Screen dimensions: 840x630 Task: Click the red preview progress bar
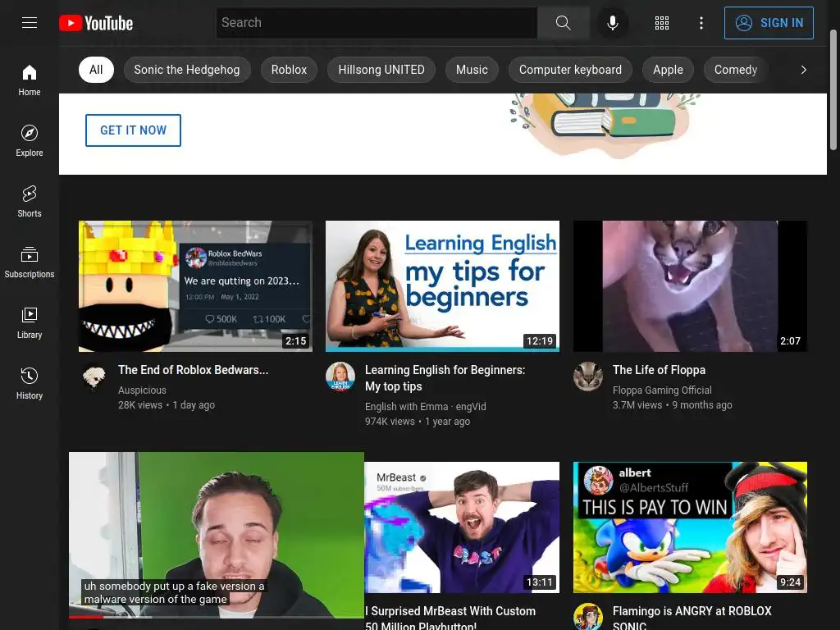pyautogui.click(x=85, y=617)
